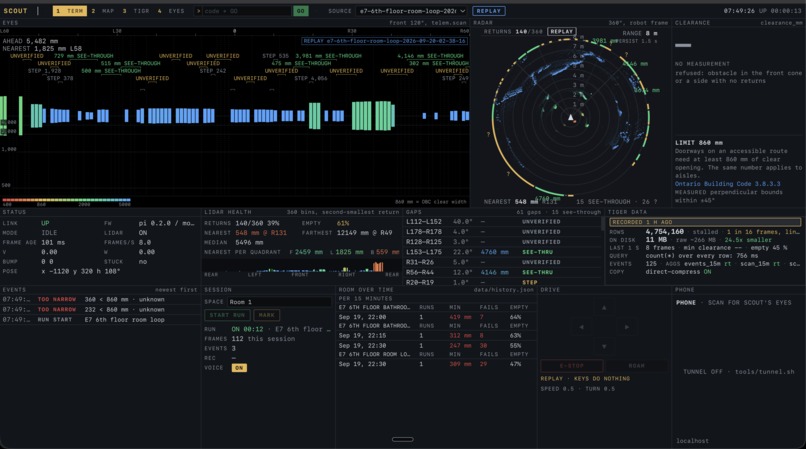Select the L178–R178 gap row
This screenshot has height=449, width=806.
(x=502, y=232)
